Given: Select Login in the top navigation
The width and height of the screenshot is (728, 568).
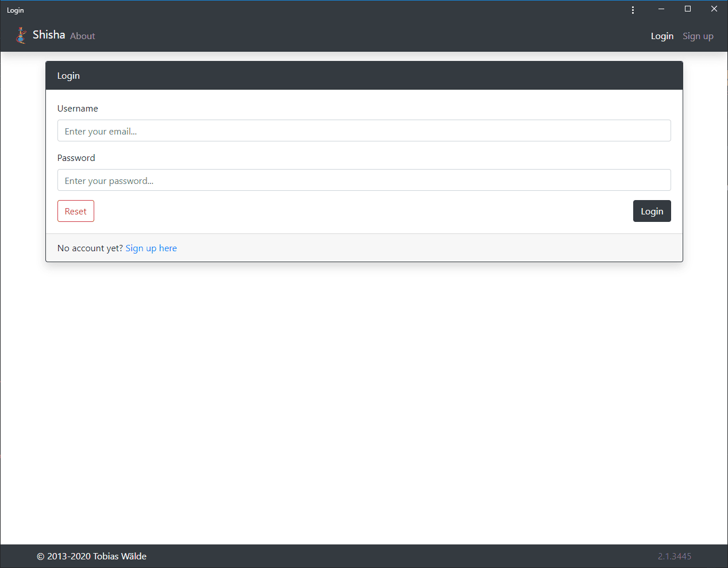Looking at the screenshot, I should click(662, 36).
